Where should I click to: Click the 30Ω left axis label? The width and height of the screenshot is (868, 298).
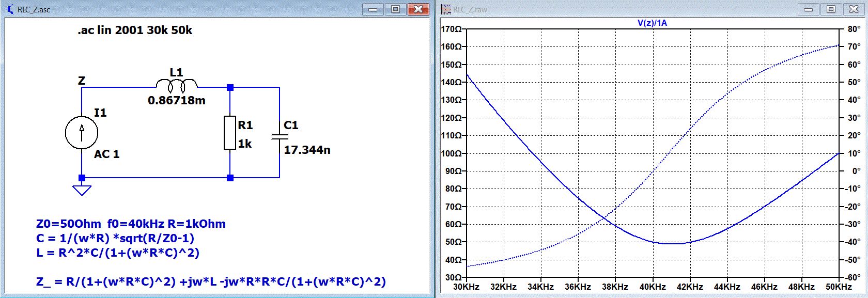click(453, 277)
